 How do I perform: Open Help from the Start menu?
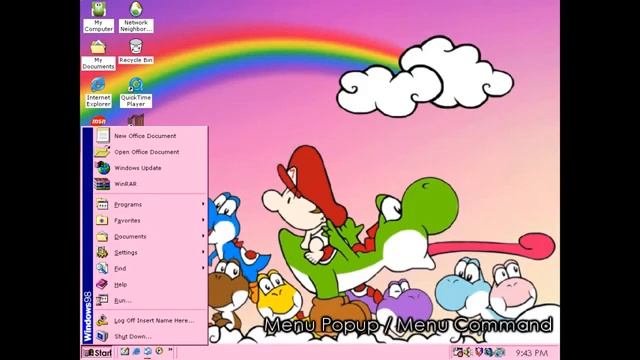click(151, 284)
